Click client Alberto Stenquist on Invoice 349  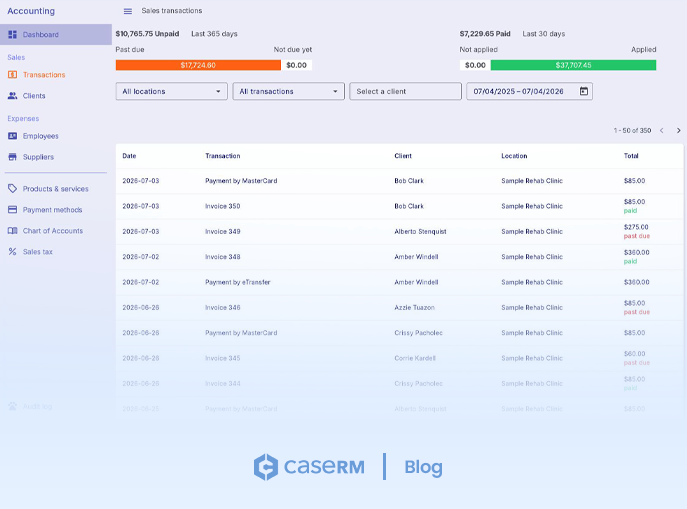click(420, 231)
